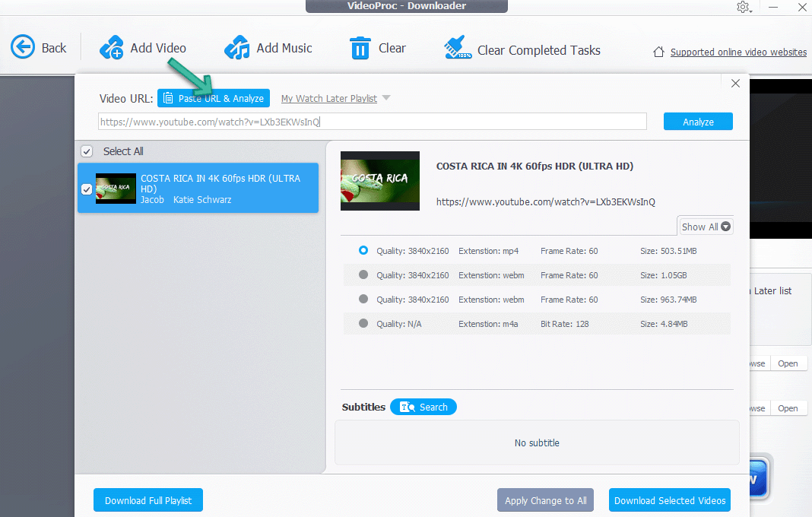Search for subtitles

[423, 407]
